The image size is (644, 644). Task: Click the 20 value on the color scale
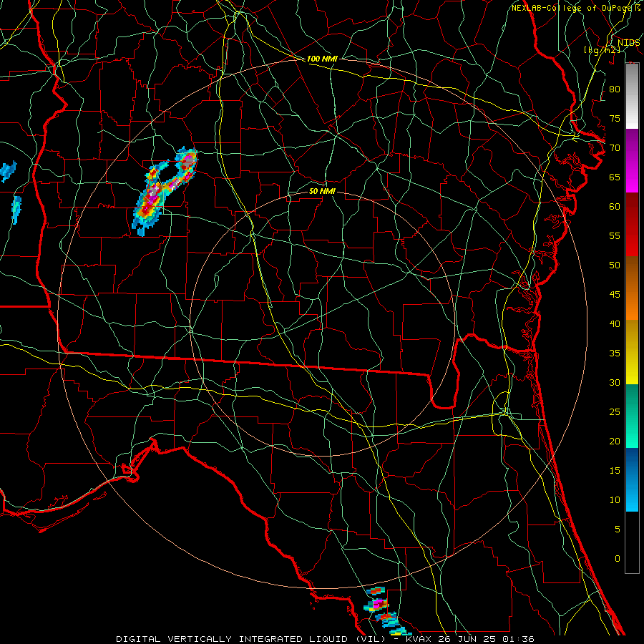pyautogui.click(x=615, y=441)
